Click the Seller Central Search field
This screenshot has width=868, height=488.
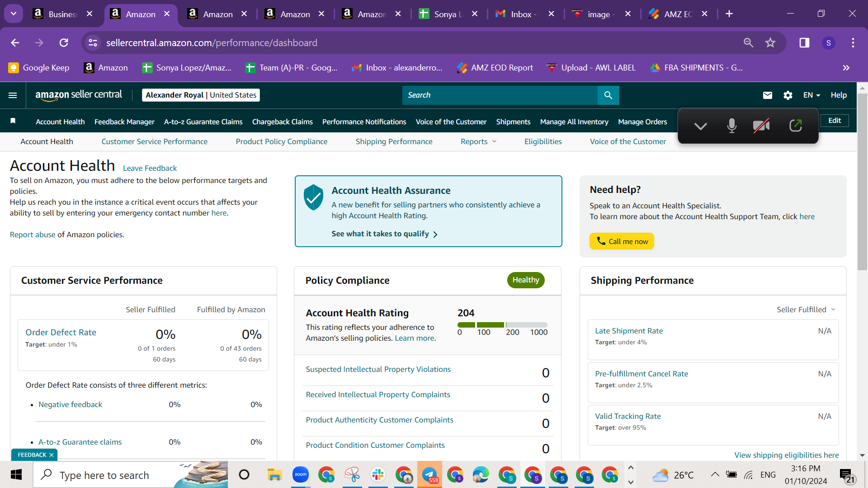click(x=500, y=95)
